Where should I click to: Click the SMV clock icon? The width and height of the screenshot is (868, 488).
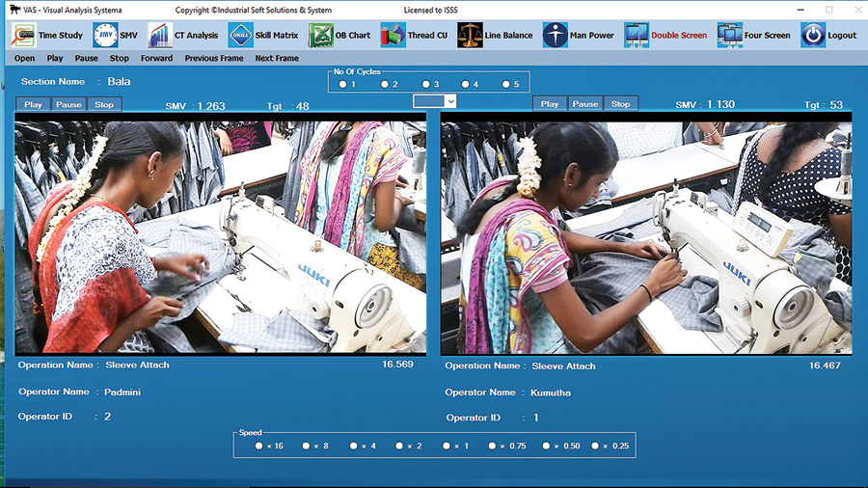click(x=105, y=35)
